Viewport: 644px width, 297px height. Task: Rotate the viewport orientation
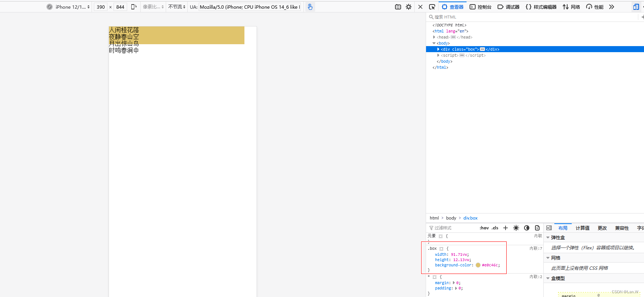(134, 7)
